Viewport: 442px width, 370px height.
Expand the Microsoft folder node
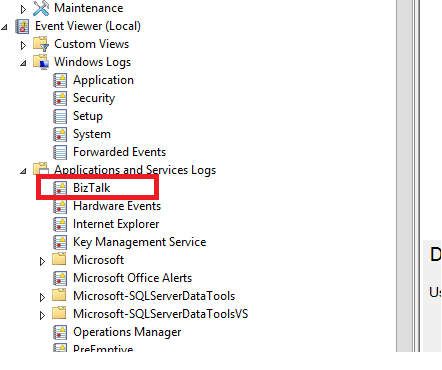tap(42, 261)
